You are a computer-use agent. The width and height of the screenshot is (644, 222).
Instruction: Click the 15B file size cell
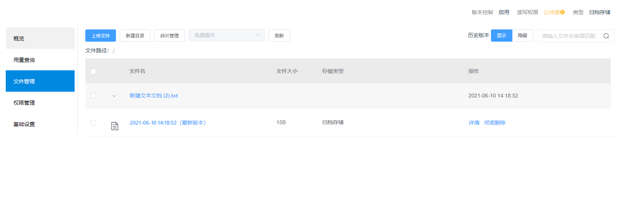point(281,122)
